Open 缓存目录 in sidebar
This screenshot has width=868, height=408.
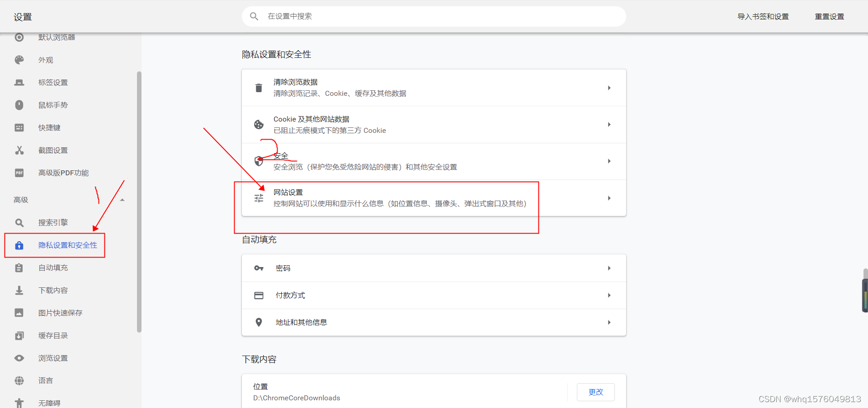click(x=53, y=335)
